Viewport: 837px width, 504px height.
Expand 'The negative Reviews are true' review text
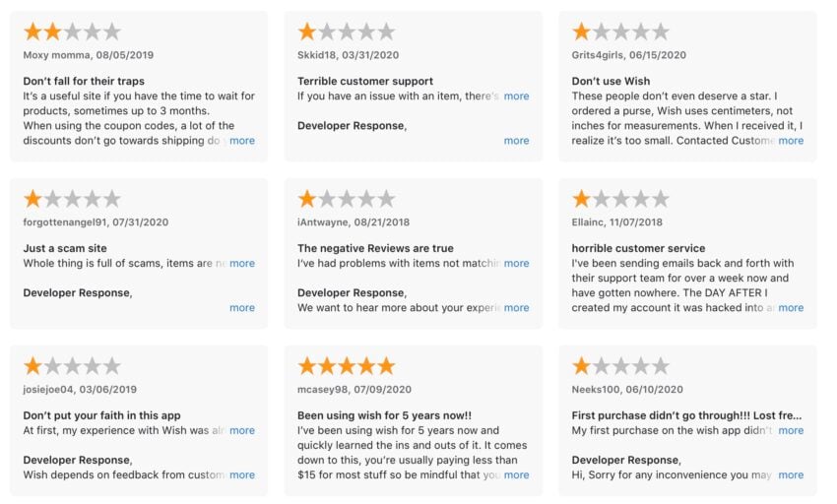point(516,263)
